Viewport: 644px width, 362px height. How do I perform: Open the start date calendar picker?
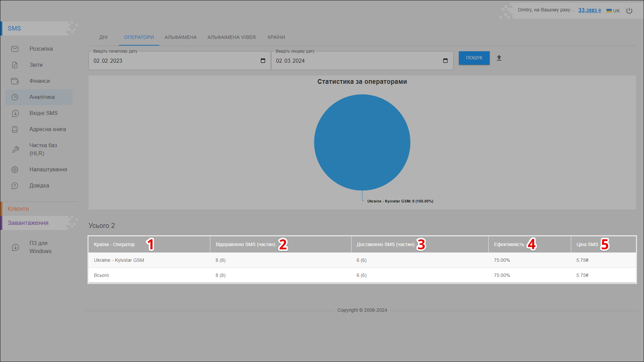(x=263, y=61)
